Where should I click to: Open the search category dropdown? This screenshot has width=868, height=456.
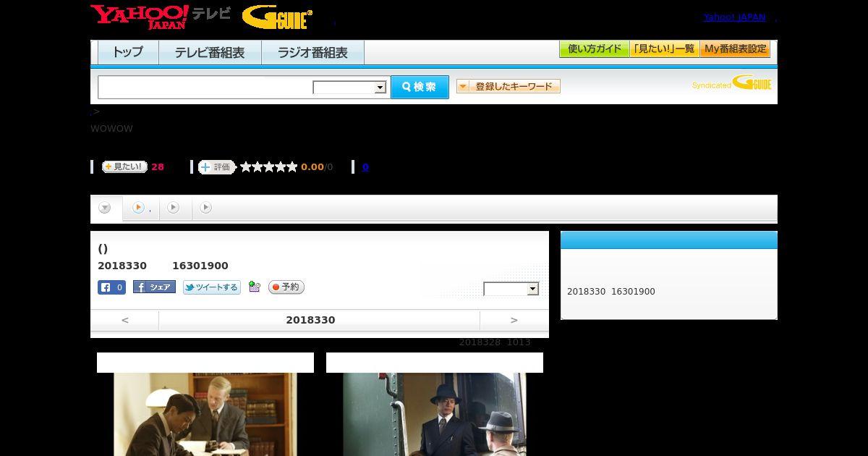[x=349, y=88]
